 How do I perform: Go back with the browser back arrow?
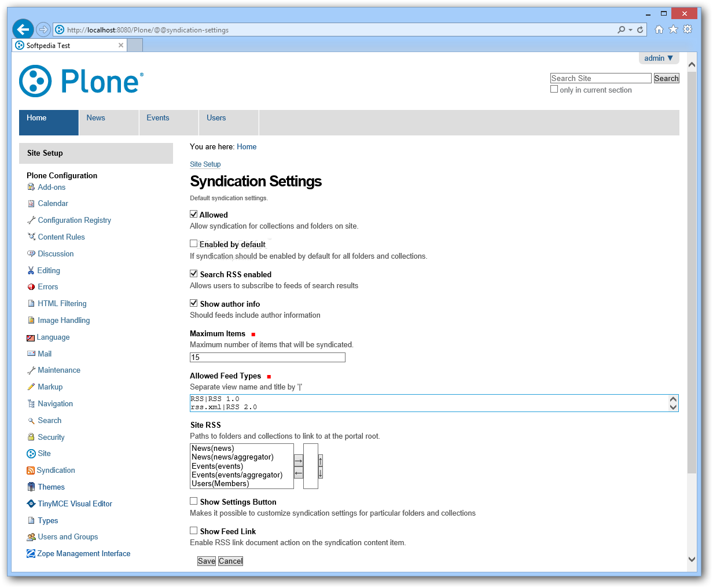(23, 30)
